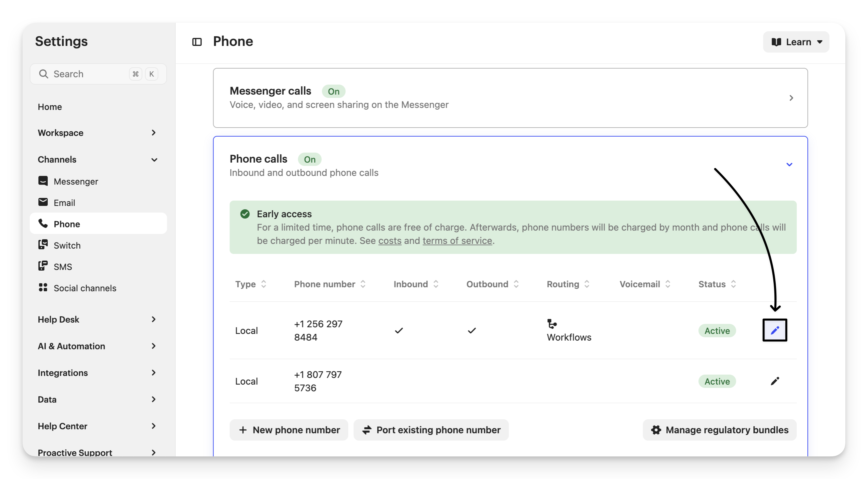Click the Social channels grid icon
This screenshot has width=868, height=479.
pos(43,288)
